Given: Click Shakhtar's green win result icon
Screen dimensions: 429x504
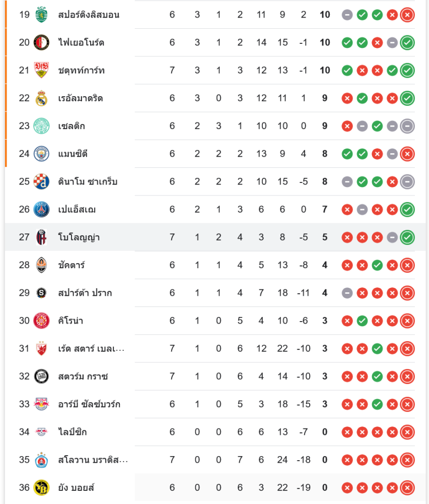Looking at the screenshot, I should (377, 265).
